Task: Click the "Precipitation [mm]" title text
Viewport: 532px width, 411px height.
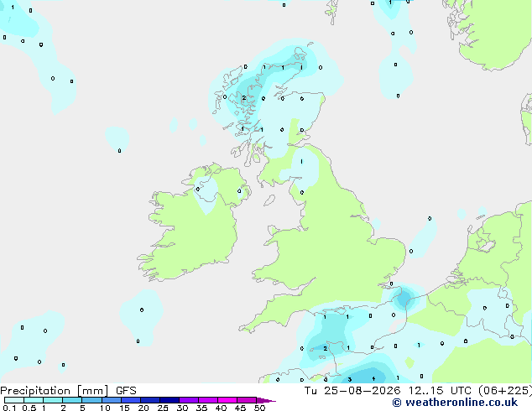Action: pos(54,391)
